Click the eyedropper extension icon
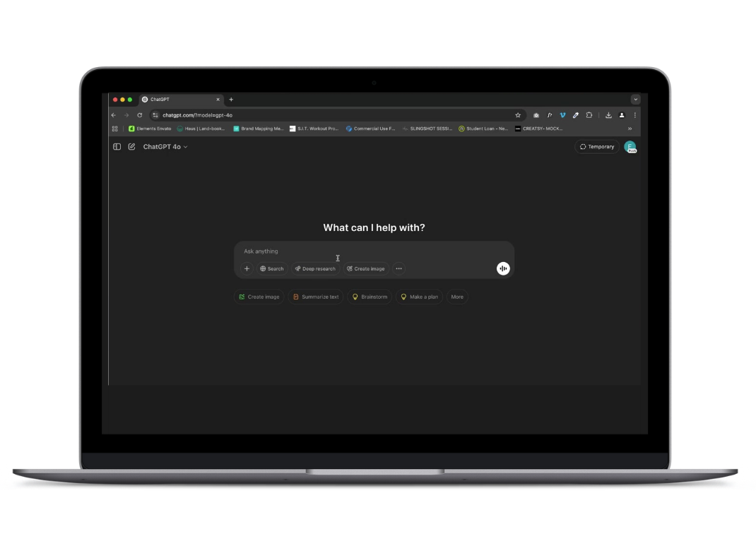The image size is (756, 553). (x=576, y=115)
